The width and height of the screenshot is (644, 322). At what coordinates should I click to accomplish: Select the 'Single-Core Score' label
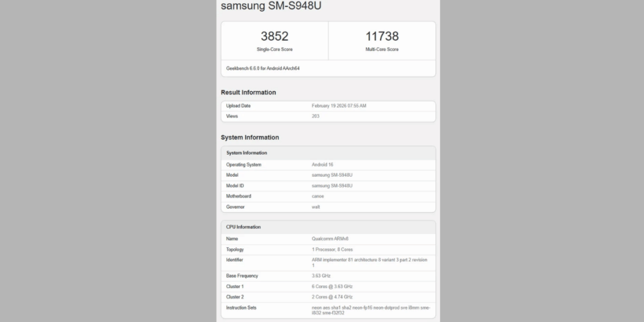(x=274, y=49)
